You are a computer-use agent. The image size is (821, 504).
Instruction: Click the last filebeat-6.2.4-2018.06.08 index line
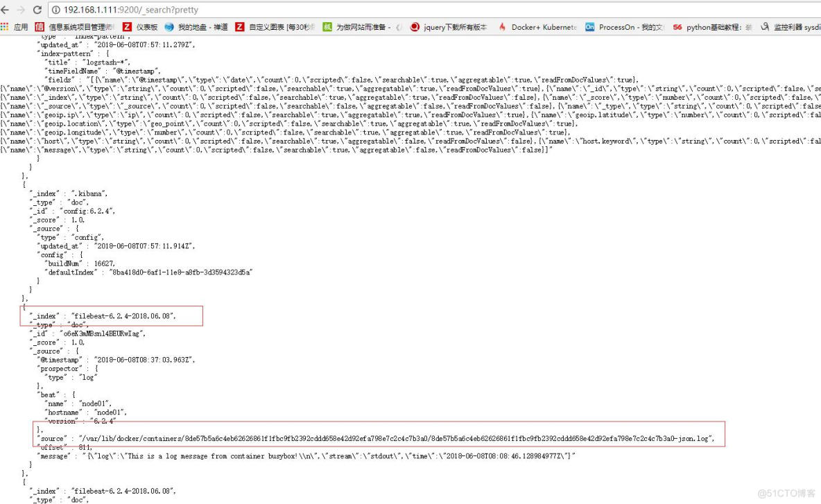point(103,491)
